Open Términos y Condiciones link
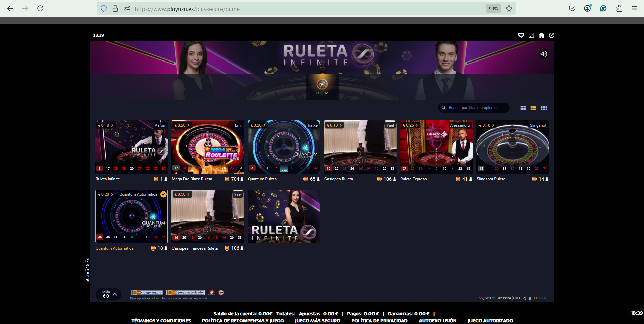644x324 pixels. coord(161,321)
